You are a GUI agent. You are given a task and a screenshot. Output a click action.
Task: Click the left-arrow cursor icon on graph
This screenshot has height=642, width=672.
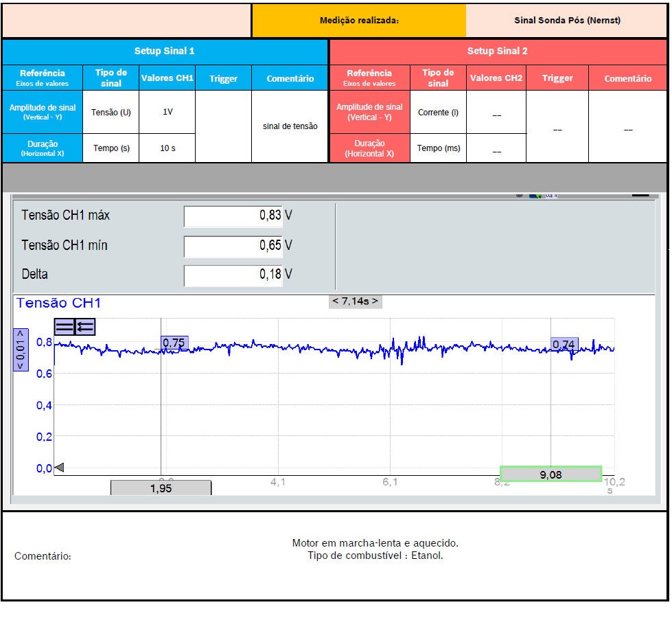(85, 328)
